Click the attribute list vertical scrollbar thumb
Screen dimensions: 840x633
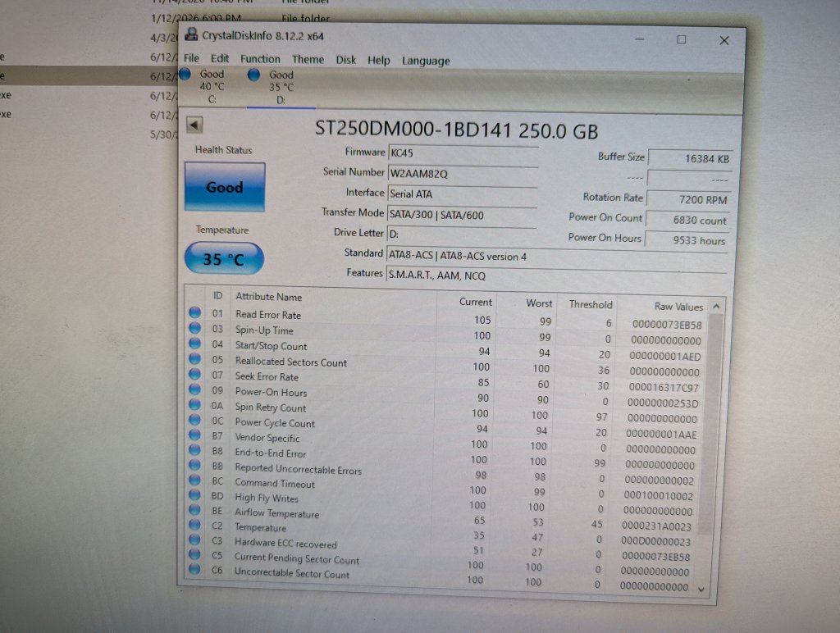coord(710,423)
